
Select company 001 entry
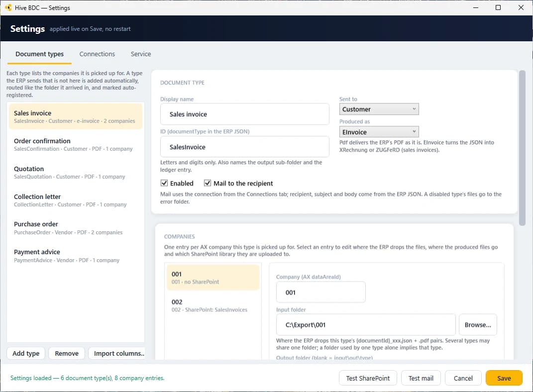coord(213,278)
